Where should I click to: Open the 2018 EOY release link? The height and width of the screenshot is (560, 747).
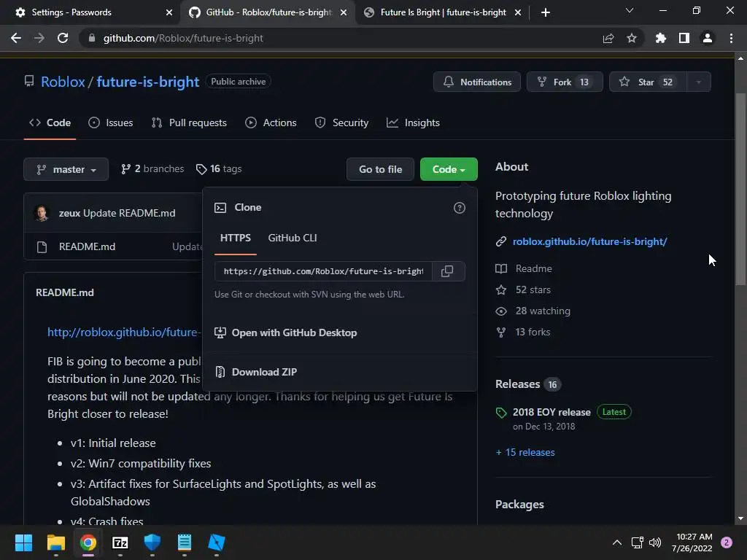(x=551, y=413)
